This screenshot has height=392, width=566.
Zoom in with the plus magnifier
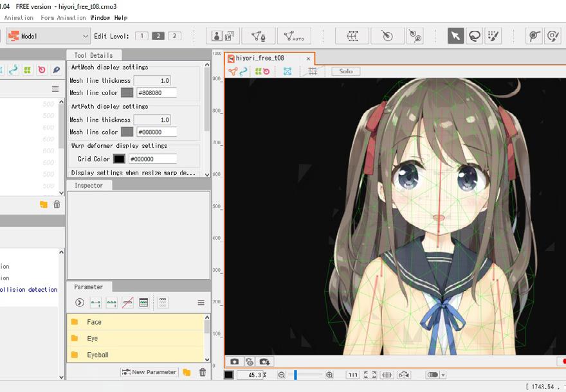pos(329,375)
